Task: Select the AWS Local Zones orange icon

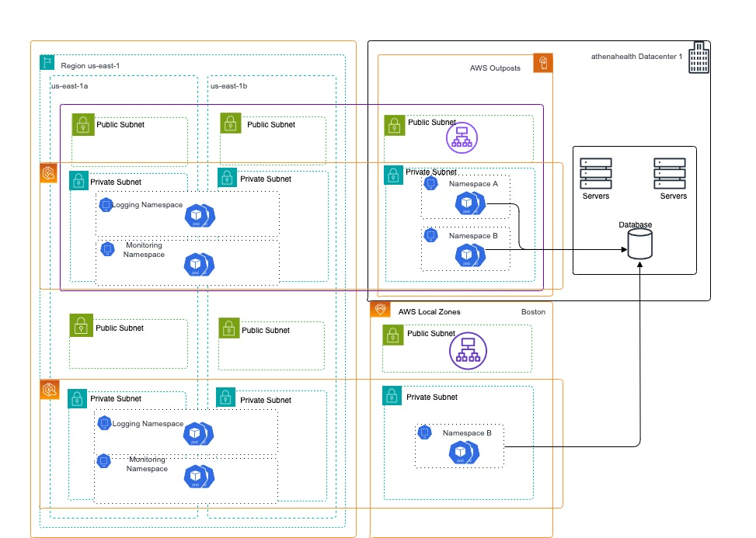Action: pyautogui.click(x=381, y=308)
